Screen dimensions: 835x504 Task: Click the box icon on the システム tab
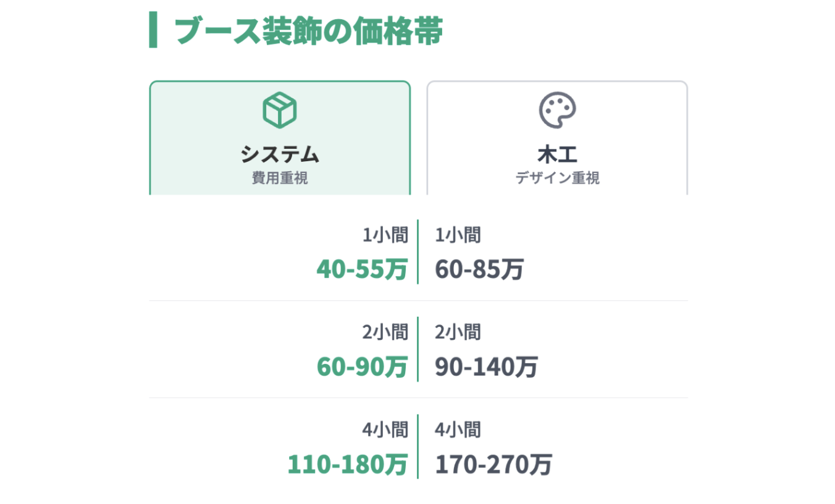280,111
